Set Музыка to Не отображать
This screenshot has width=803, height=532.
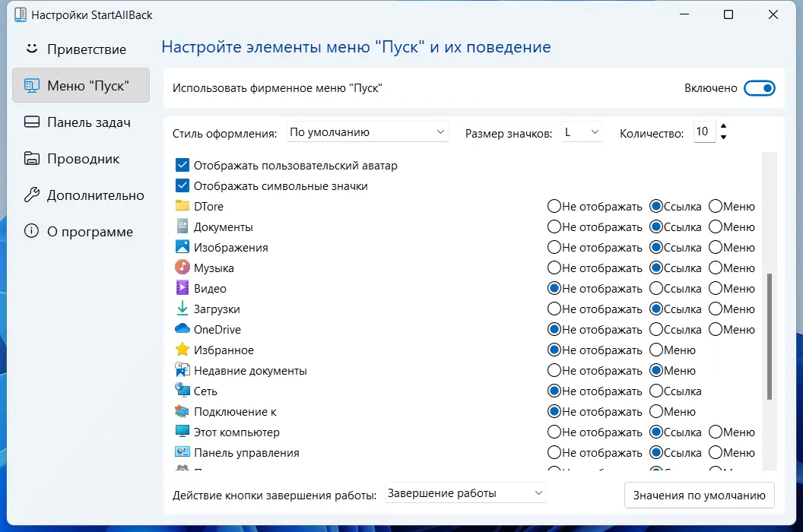pyautogui.click(x=554, y=268)
